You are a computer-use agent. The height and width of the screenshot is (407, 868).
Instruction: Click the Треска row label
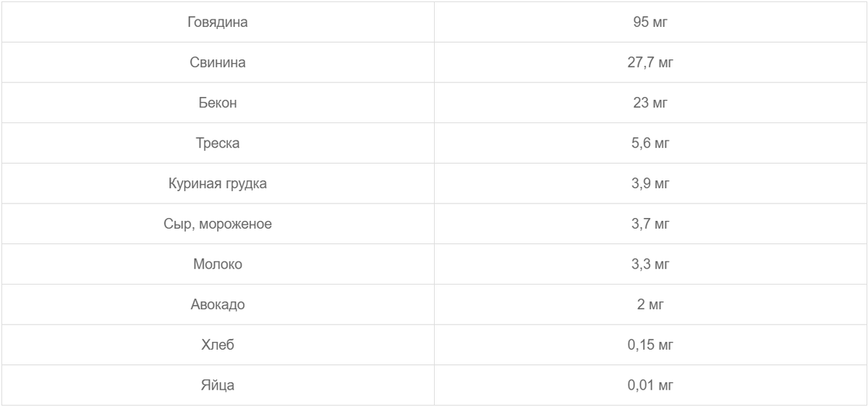(x=218, y=143)
